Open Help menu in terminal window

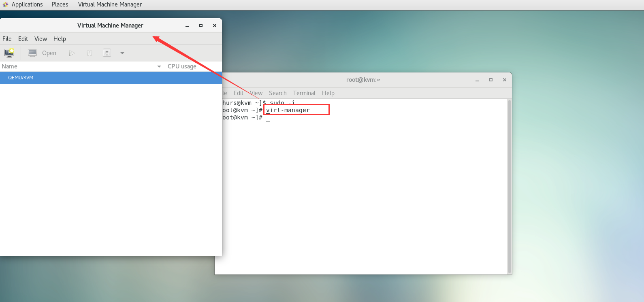click(328, 93)
